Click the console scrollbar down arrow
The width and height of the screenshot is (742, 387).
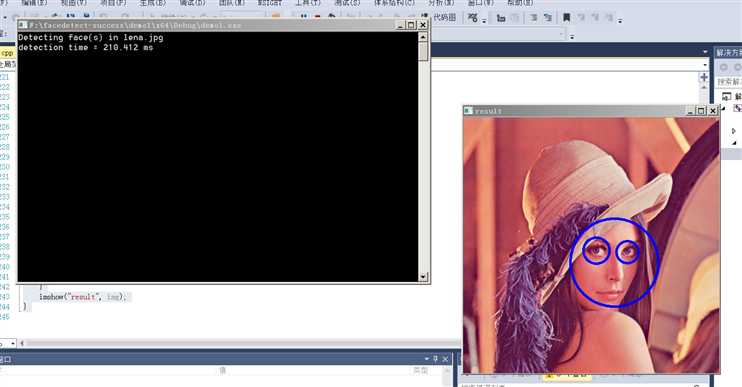[x=423, y=276]
